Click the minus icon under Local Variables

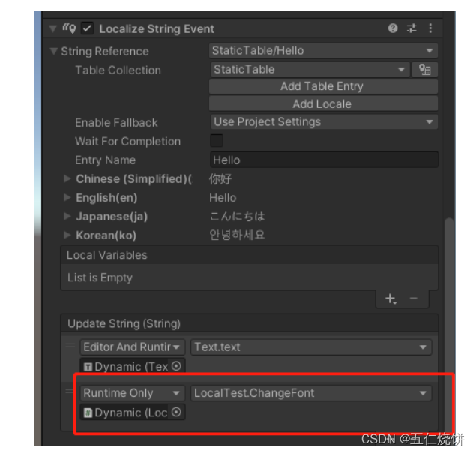pyautogui.click(x=413, y=298)
